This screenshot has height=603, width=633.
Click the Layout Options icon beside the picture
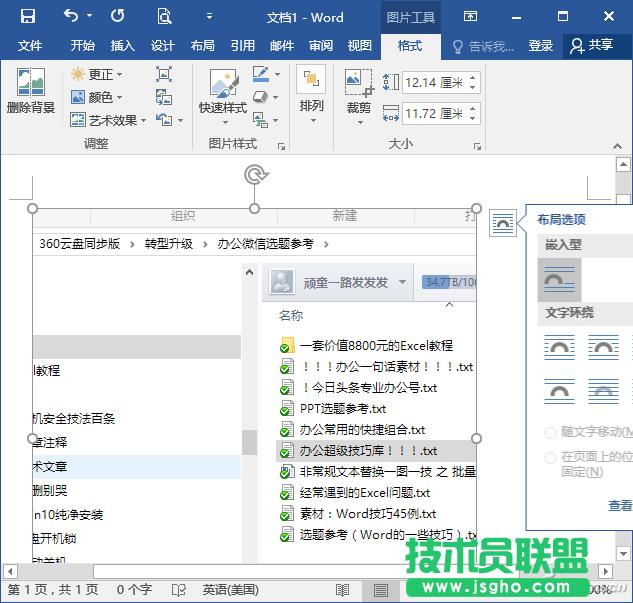[x=503, y=224]
